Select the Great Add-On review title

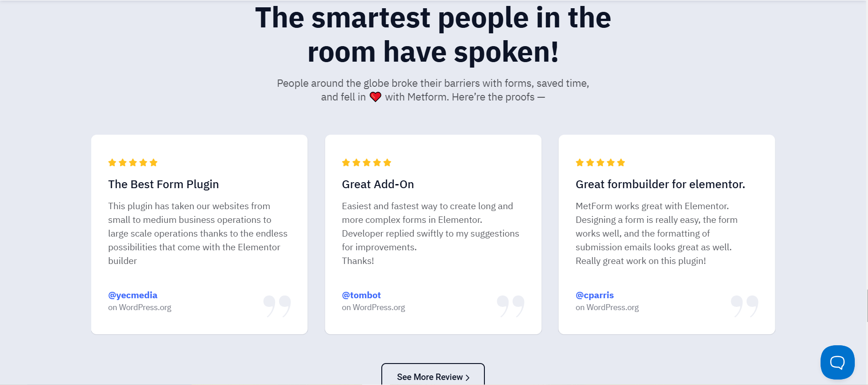[378, 184]
